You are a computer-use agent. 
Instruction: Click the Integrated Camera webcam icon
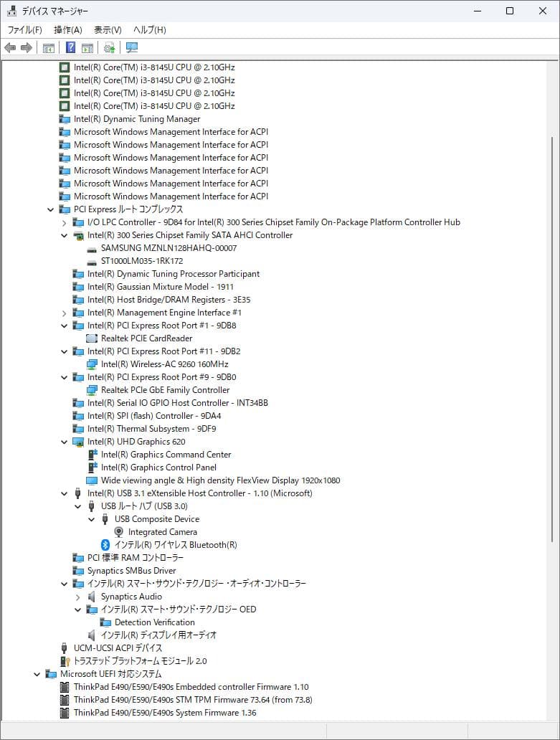point(118,532)
